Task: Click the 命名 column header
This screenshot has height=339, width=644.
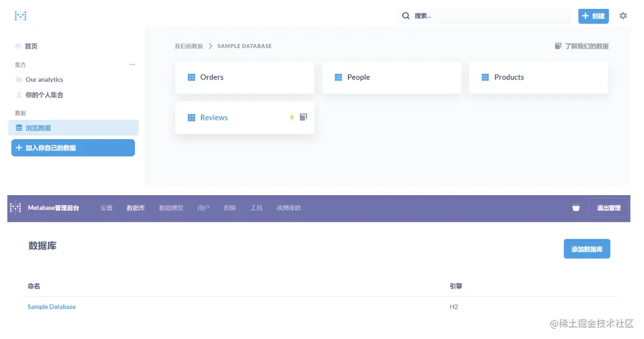Action: [34, 286]
